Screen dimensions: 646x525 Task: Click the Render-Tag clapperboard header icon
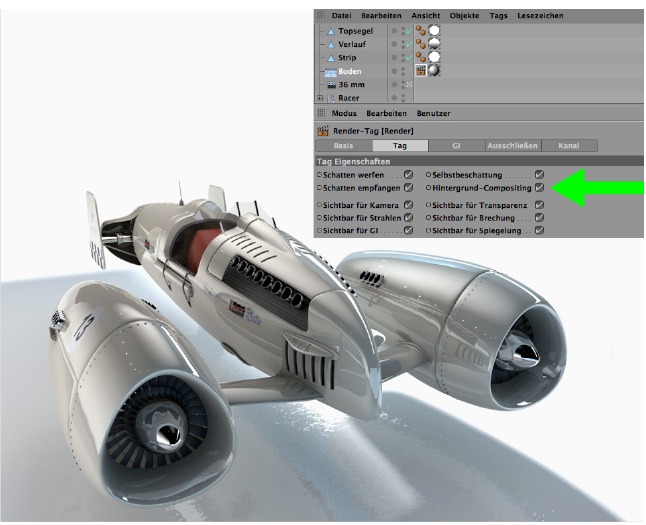point(323,131)
